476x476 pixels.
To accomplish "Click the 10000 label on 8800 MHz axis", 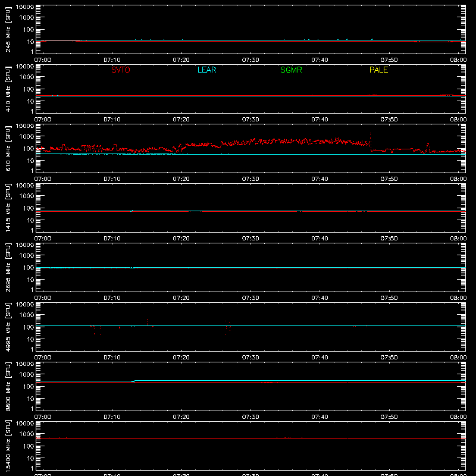I will [25, 364].
